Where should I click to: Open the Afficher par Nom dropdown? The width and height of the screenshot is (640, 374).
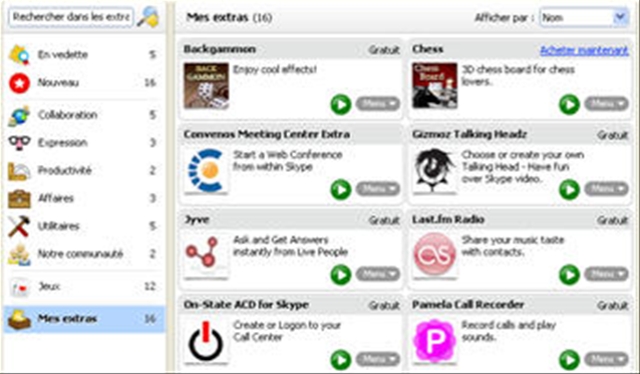click(584, 18)
